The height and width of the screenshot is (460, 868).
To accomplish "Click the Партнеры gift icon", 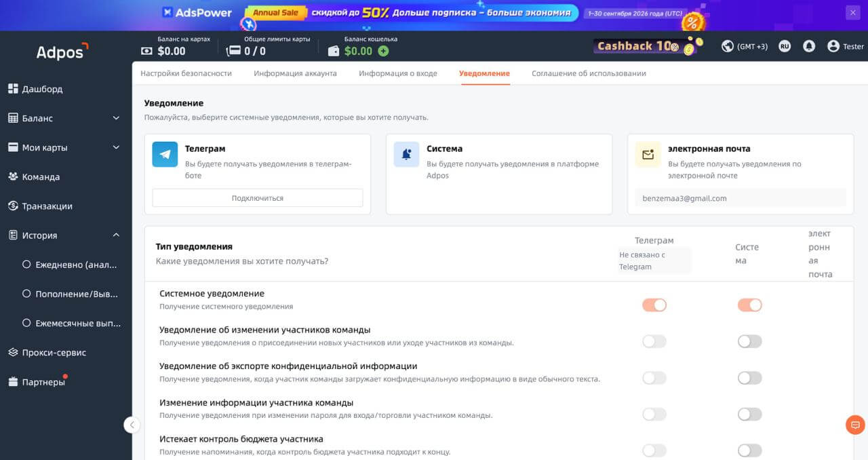I will coord(13,382).
